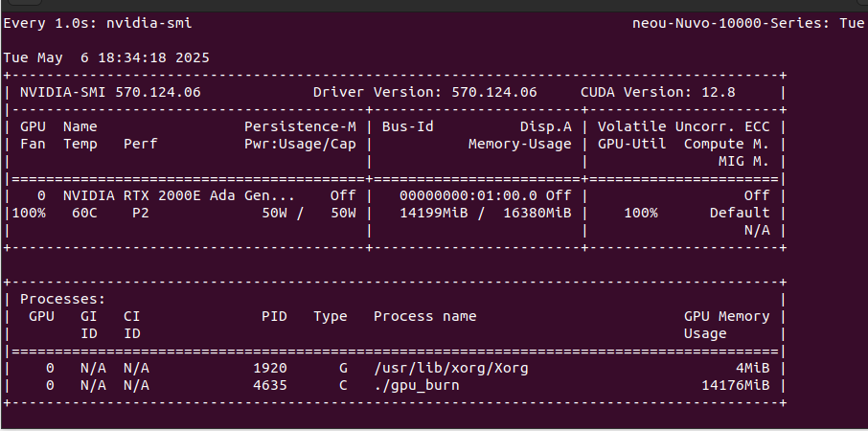Click the 'Process name' column header

coord(424,316)
